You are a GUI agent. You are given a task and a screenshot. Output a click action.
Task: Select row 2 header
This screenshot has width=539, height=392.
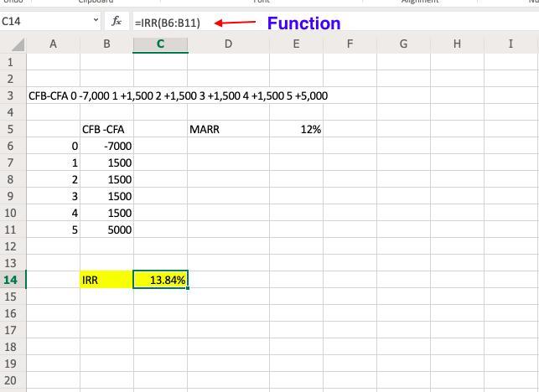(13, 79)
